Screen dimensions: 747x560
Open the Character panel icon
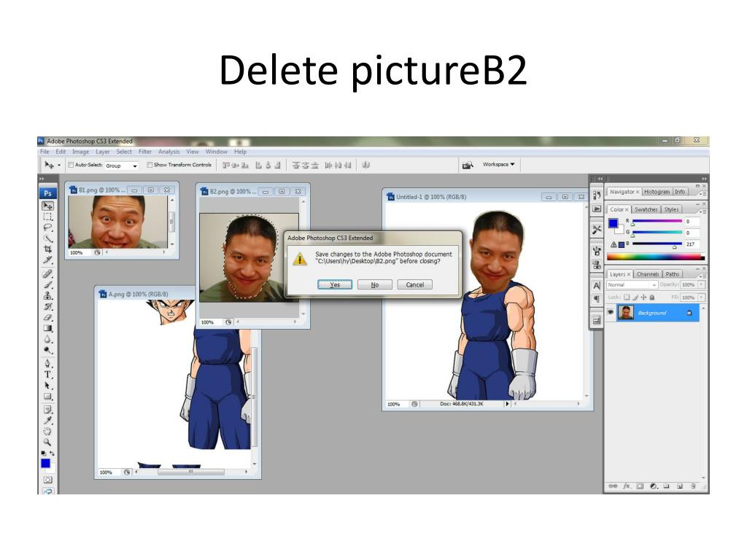[x=597, y=286]
